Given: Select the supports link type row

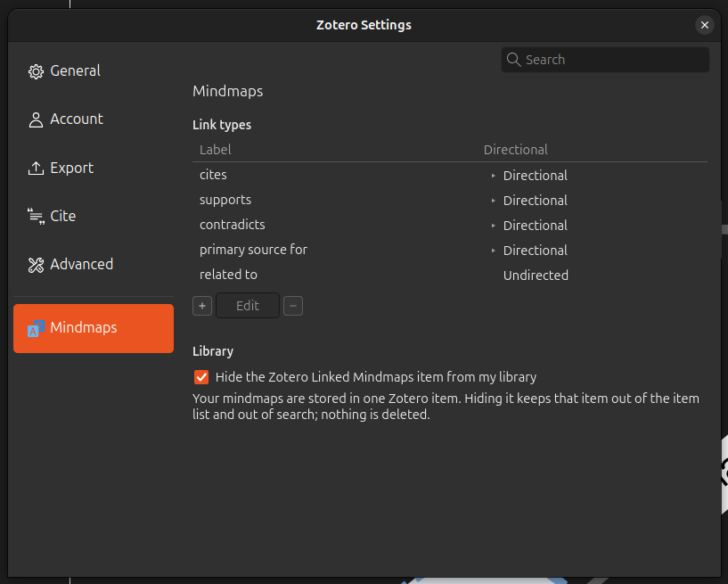Looking at the screenshot, I should tap(449, 201).
